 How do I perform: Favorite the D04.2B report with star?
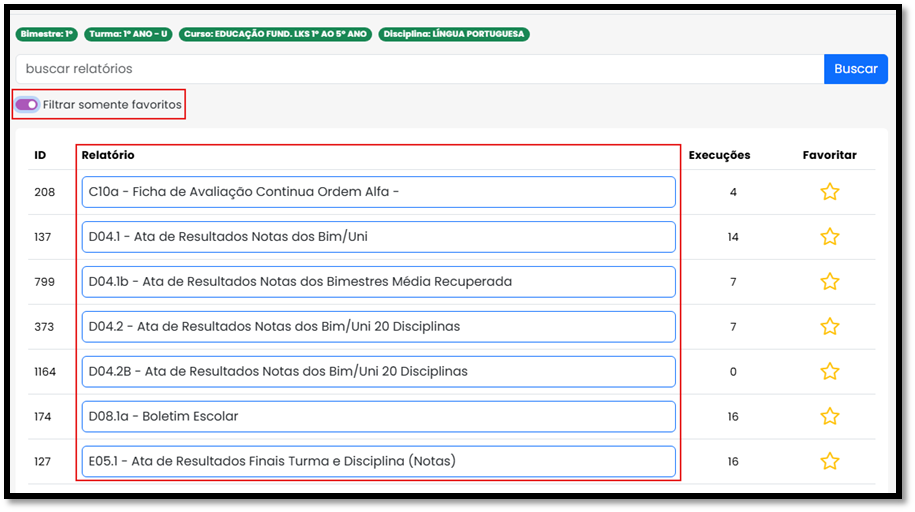(829, 371)
